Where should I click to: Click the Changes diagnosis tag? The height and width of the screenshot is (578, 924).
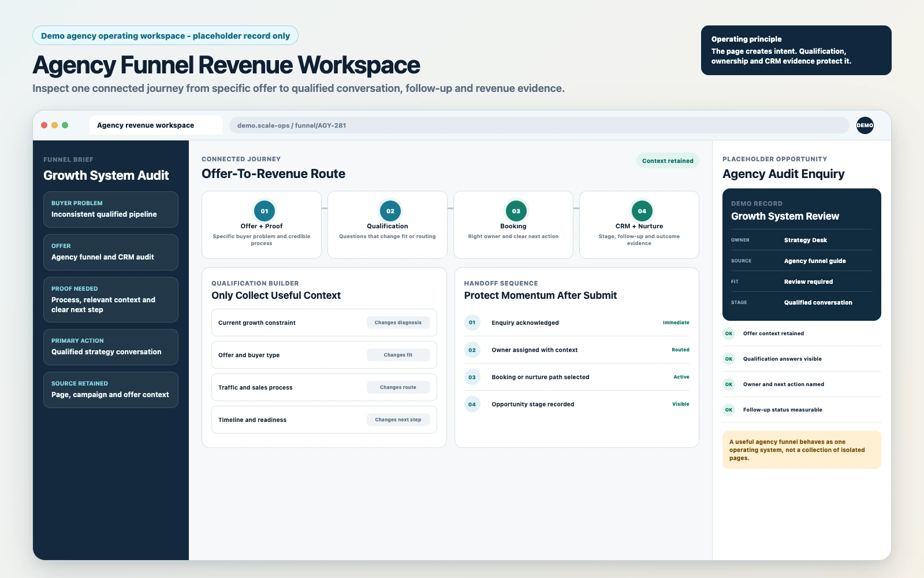pyautogui.click(x=398, y=323)
